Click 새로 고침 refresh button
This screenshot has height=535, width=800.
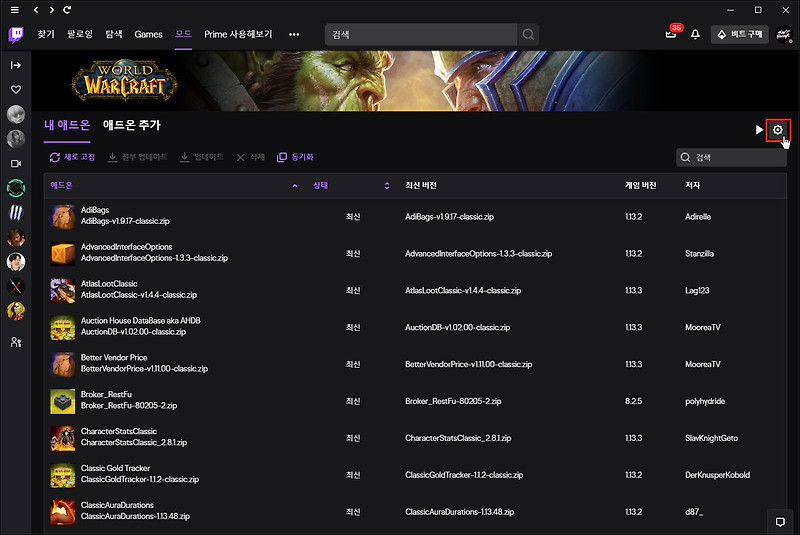[72, 157]
